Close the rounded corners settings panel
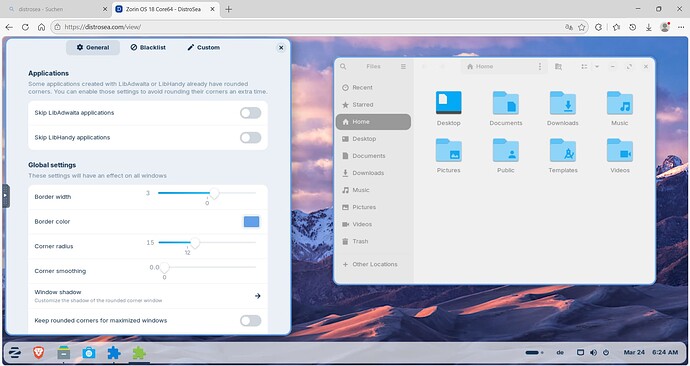This screenshot has width=690, height=366. (281, 48)
